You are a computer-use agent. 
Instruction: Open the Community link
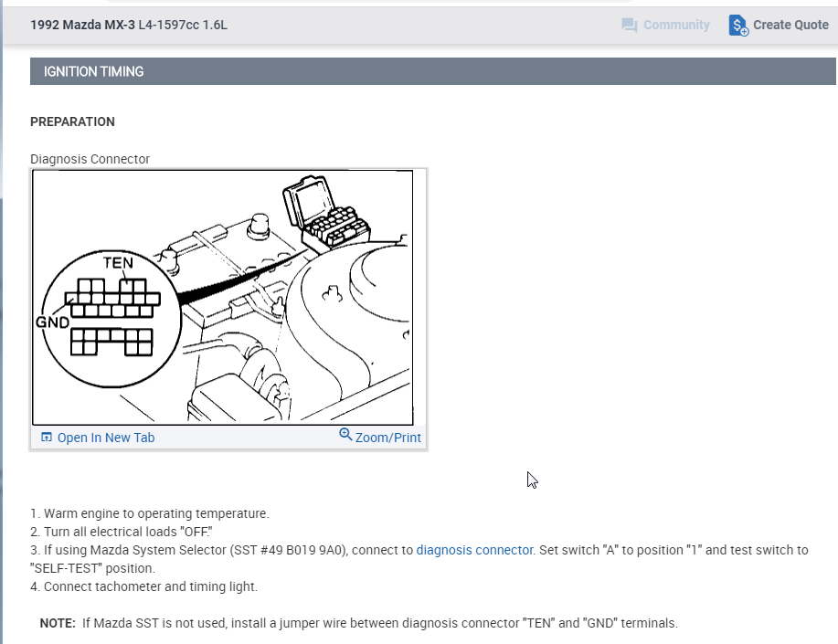(676, 25)
